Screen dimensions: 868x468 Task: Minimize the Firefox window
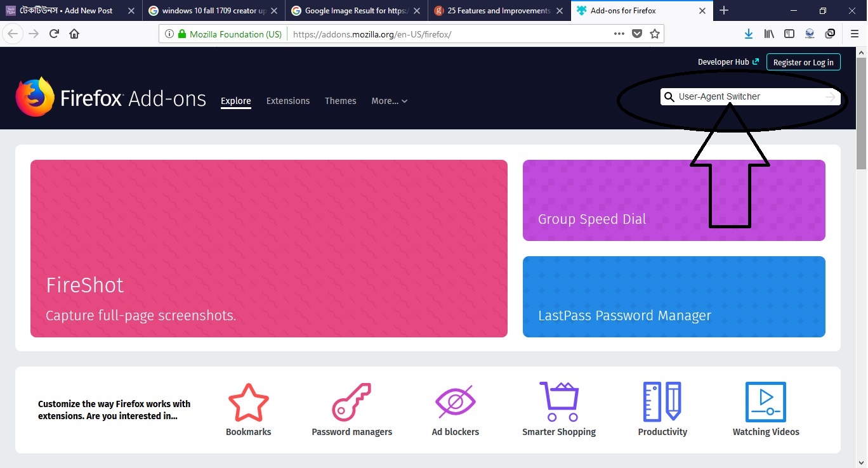pyautogui.click(x=794, y=11)
